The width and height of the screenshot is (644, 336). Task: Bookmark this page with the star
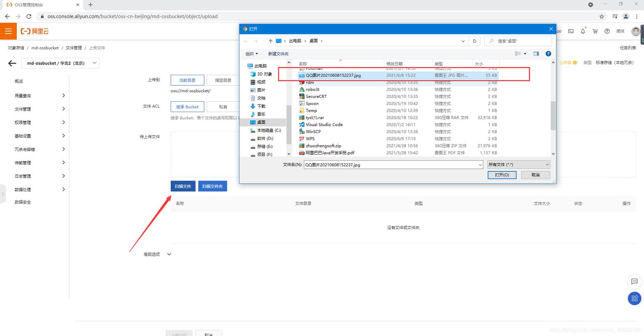point(602,16)
